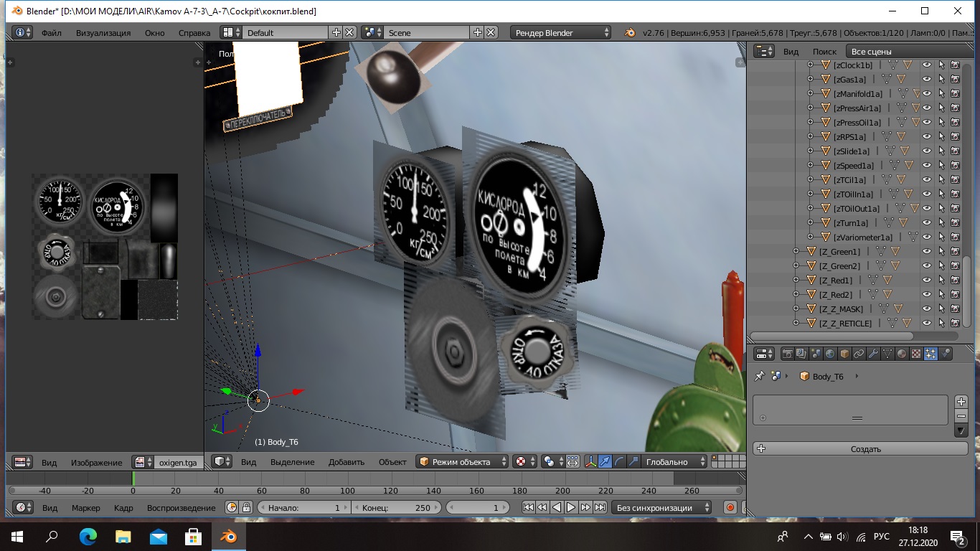This screenshot has width=980, height=551.
Task: Open the object interaction mode dropdown
Action: [x=463, y=461]
